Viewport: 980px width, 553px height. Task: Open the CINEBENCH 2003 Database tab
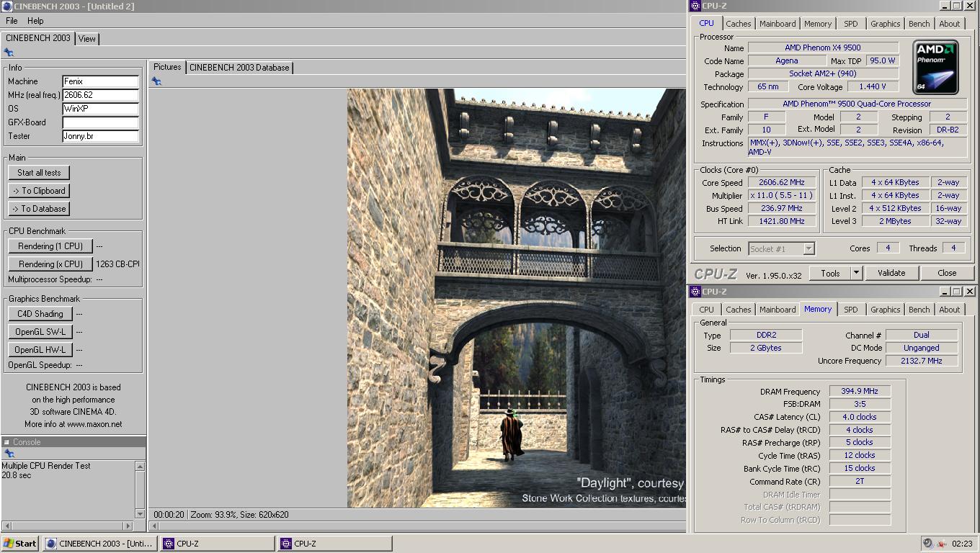(239, 68)
